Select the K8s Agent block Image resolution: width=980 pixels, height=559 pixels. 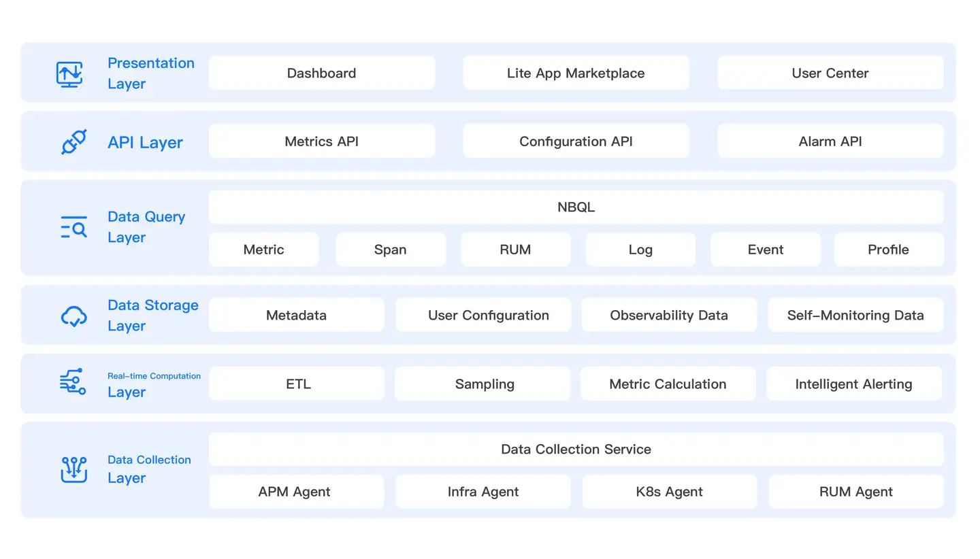coord(669,491)
